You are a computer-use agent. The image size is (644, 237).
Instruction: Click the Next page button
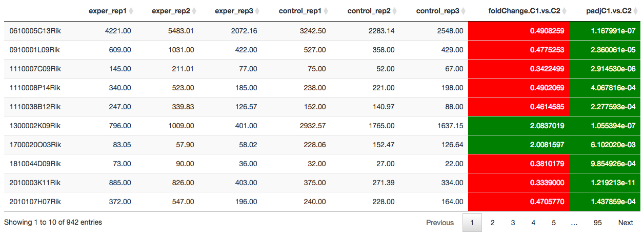[x=626, y=223]
